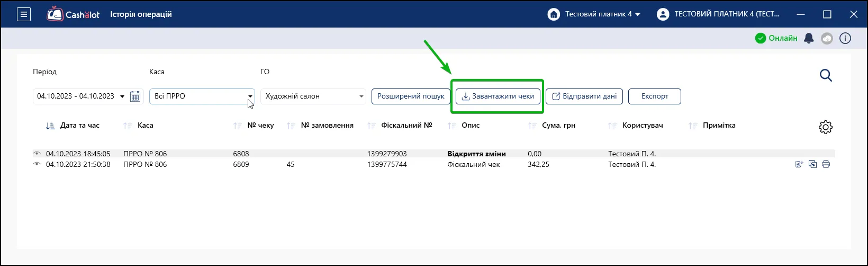This screenshot has width=868, height=266.
Task: Click fiscal number 1399775744
Action: (387, 164)
